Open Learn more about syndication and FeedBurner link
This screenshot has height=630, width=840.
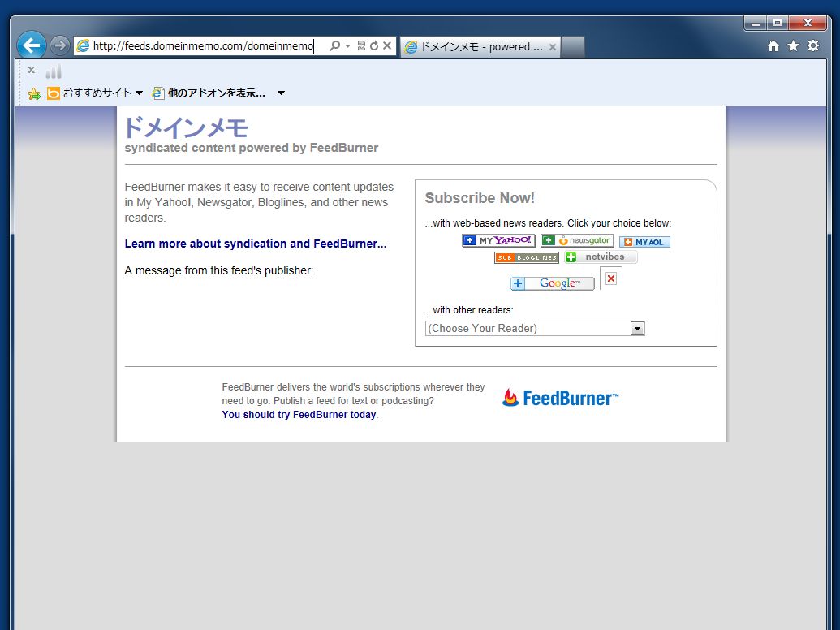[256, 244]
